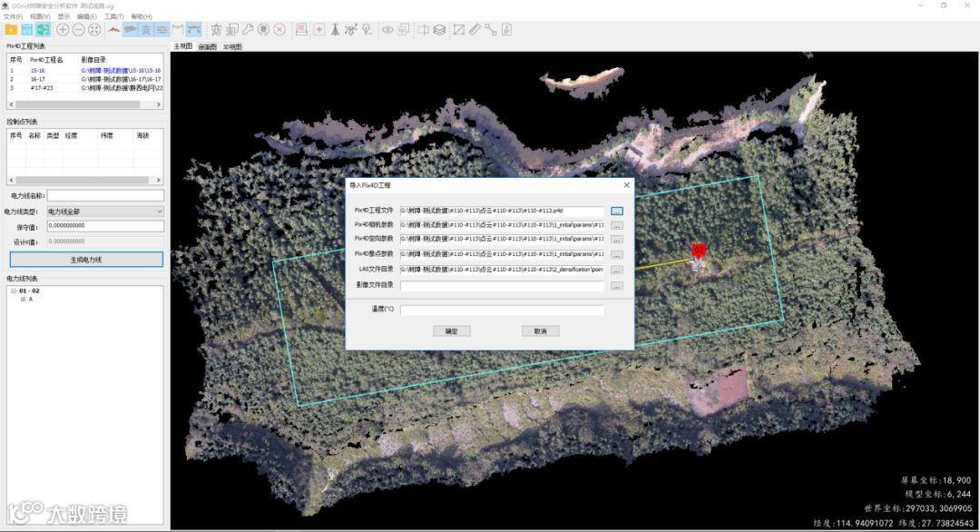Collapse the 01 - 02 tree node
Viewport: 980px width, 532px height.
click(14, 291)
